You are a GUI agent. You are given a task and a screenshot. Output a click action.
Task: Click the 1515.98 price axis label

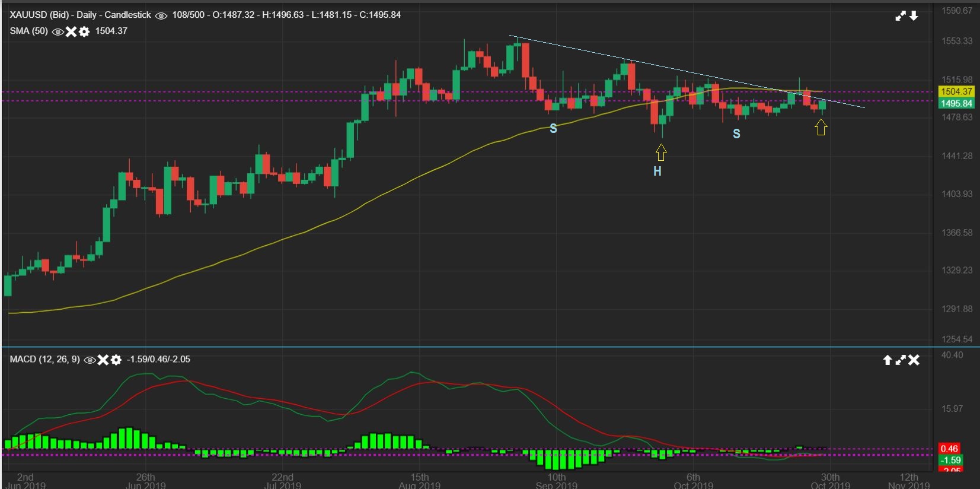tap(957, 80)
